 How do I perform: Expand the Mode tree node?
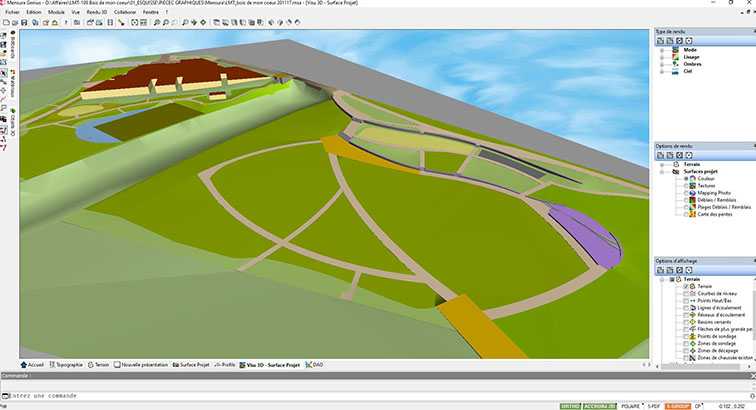(662, 48)
